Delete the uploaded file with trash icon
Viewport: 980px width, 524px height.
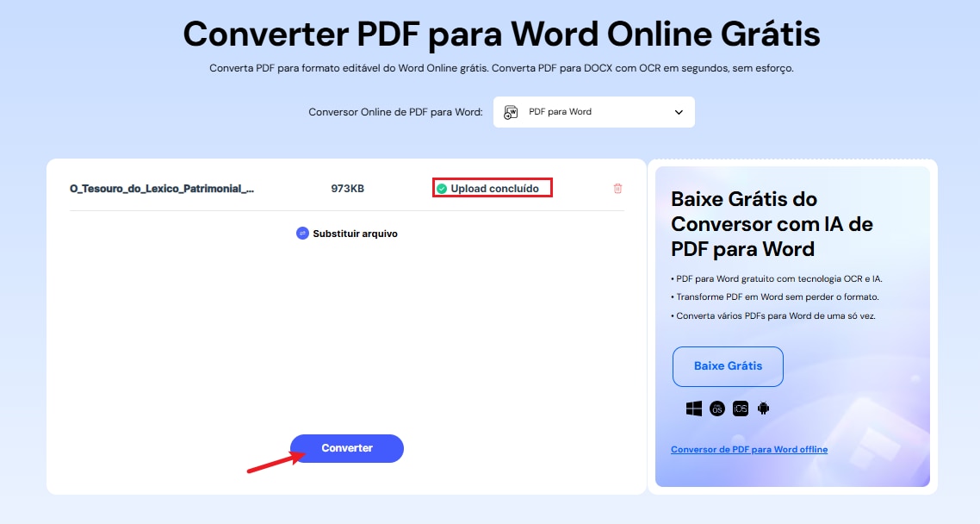tap(617, 188)
